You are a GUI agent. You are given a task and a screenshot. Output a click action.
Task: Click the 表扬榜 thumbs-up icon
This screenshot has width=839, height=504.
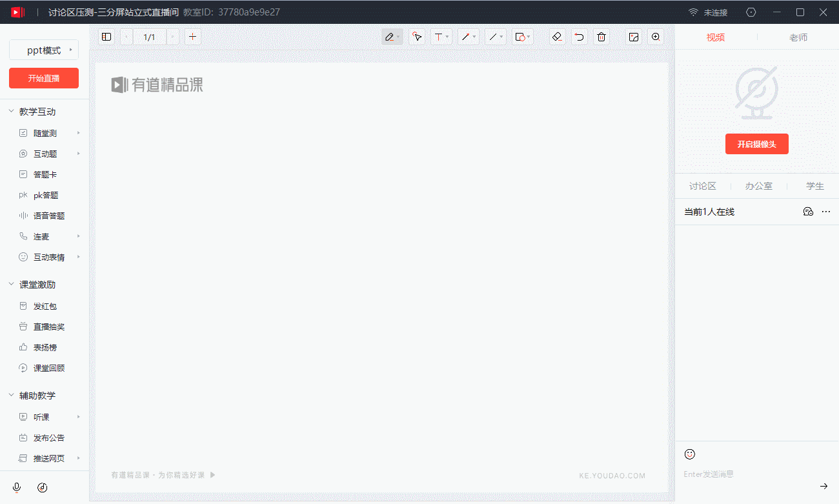23,347
